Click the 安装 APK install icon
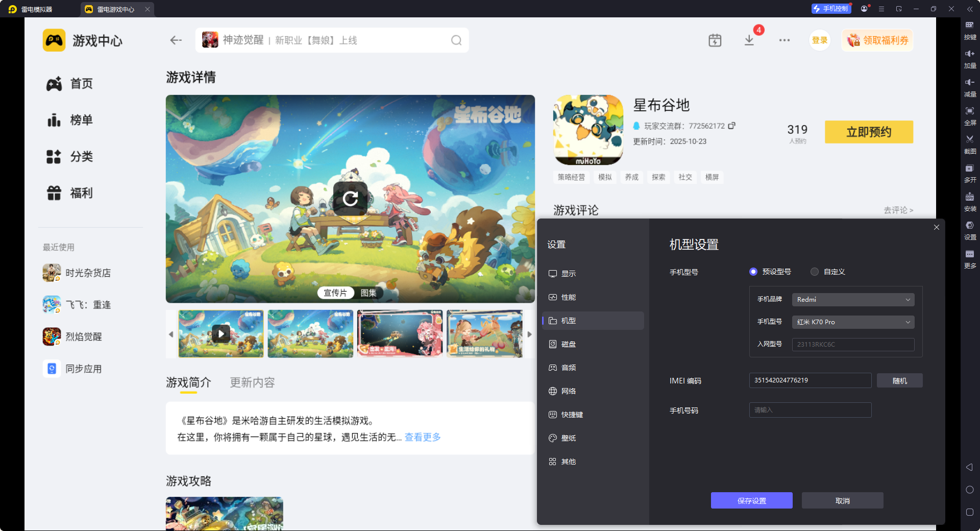Screen dimensions: 980x531 coord(970,201)
